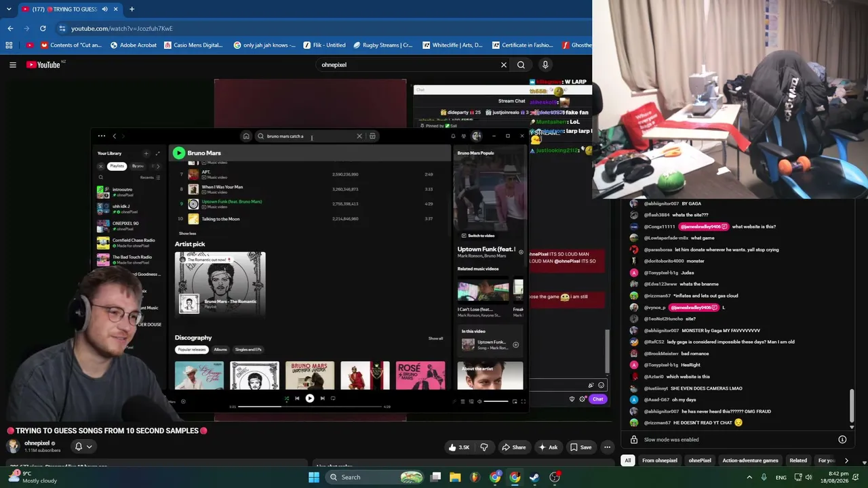The width and height of the screenshot is (868, 488).
Task: Open a new Chrome tab
Action: point(132,9)
